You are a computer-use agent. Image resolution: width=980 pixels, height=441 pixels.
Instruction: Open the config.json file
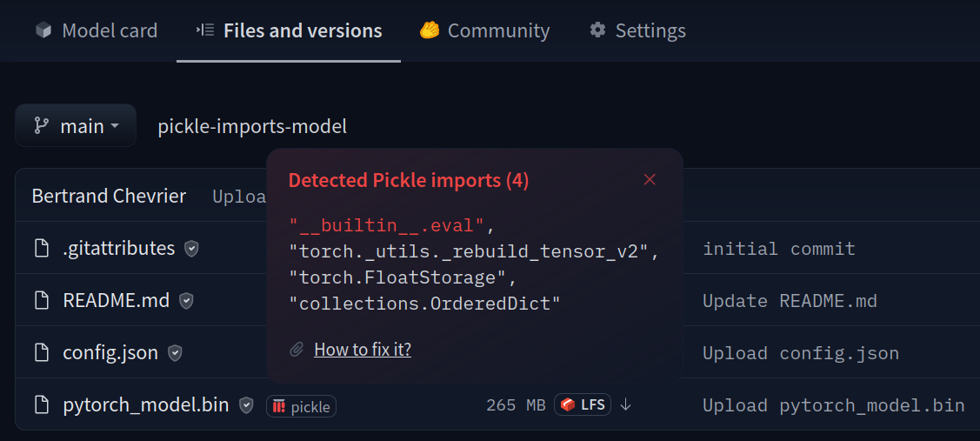click(x=110, y=353)
